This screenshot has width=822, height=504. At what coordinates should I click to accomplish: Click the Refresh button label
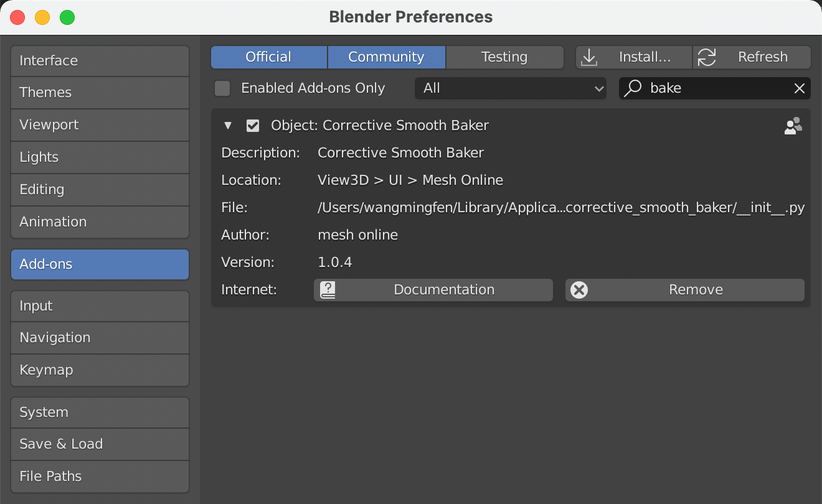[x=763, y=57]
